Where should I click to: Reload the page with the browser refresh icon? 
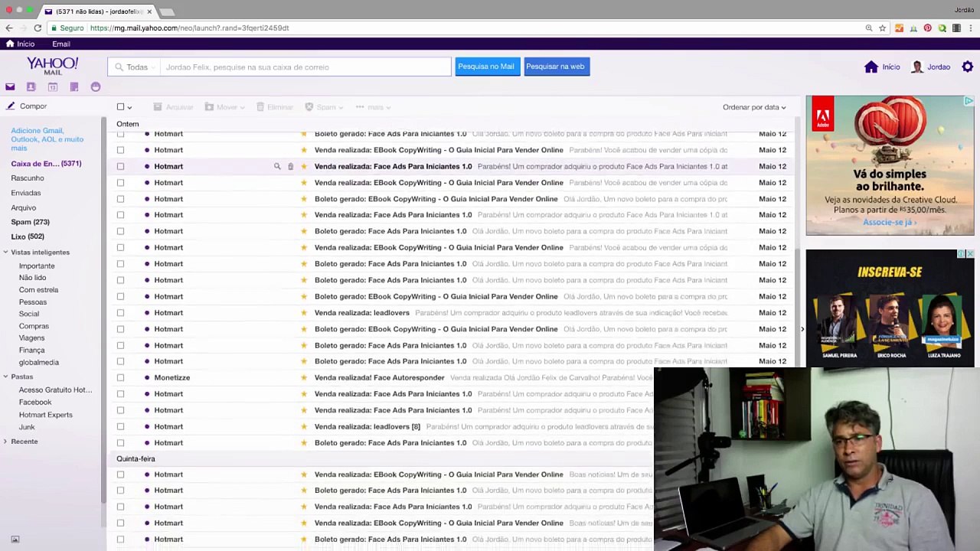[x=38, y=28]
